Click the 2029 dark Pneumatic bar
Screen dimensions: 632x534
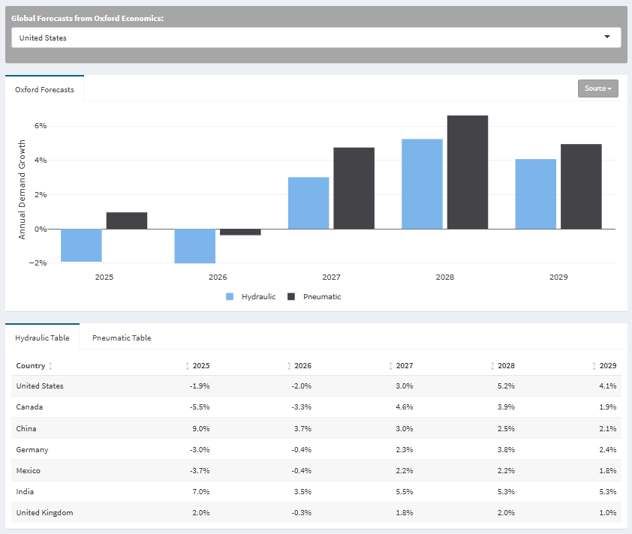(x=581, y=186)
